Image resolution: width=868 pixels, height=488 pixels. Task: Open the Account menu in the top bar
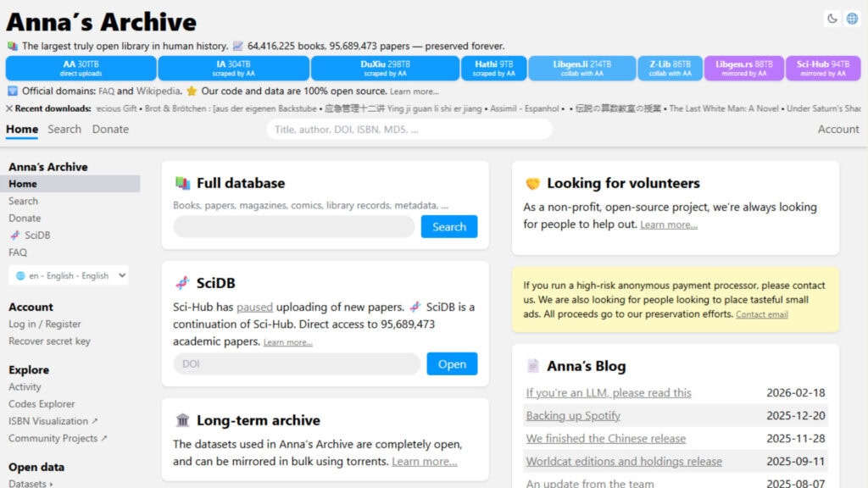tap(838, 129)
